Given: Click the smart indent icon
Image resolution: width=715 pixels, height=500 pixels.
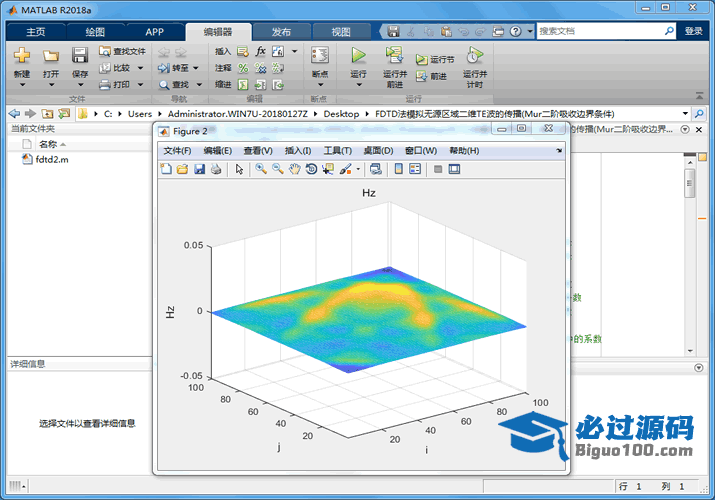Looking at the screenshot, I should [x=243, y=84].
